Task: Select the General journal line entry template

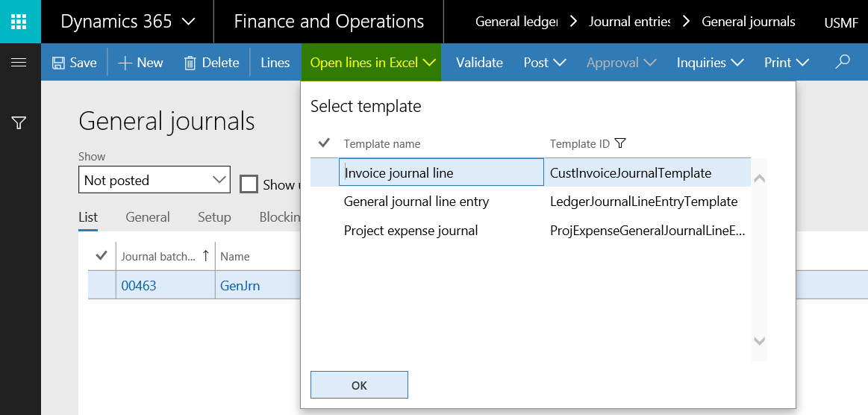Action: [416, 202]
